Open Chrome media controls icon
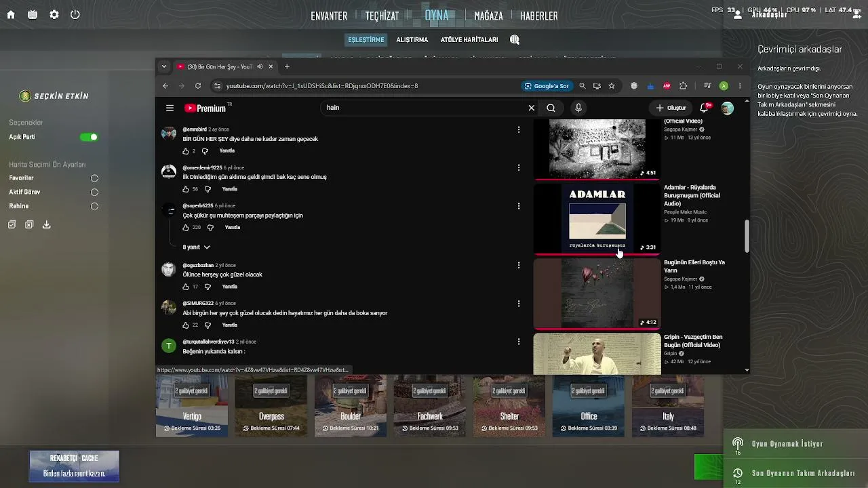The width and height of the screenshot is (868, 488). [x=707, y=86]
